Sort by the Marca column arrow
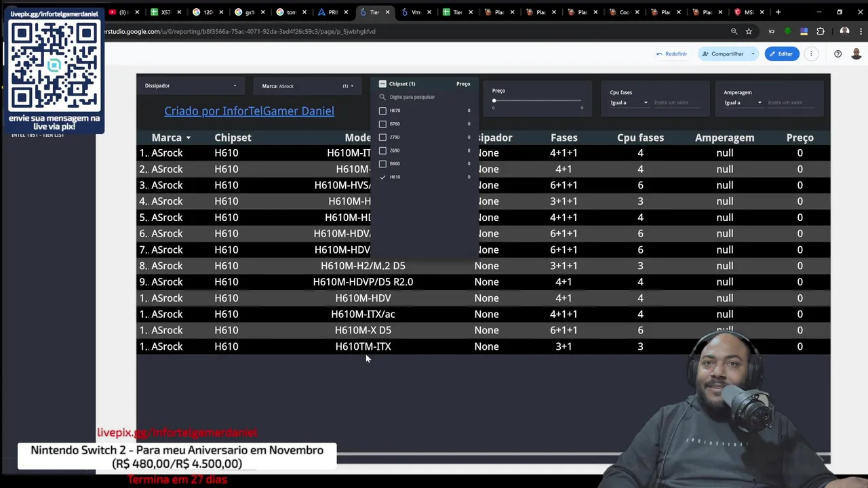The width and height of the screenshot is (868, 488). pyautogui.click(x=189, y=138)
